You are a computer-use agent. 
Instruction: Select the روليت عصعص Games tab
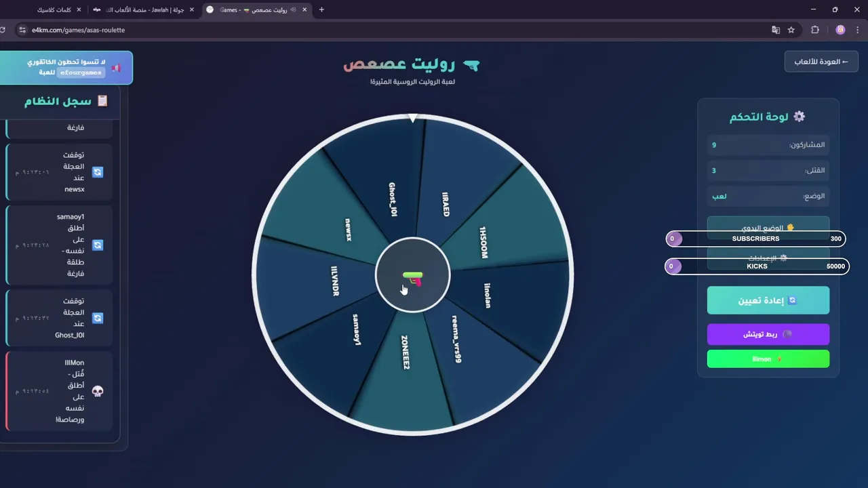coord(256,9)
